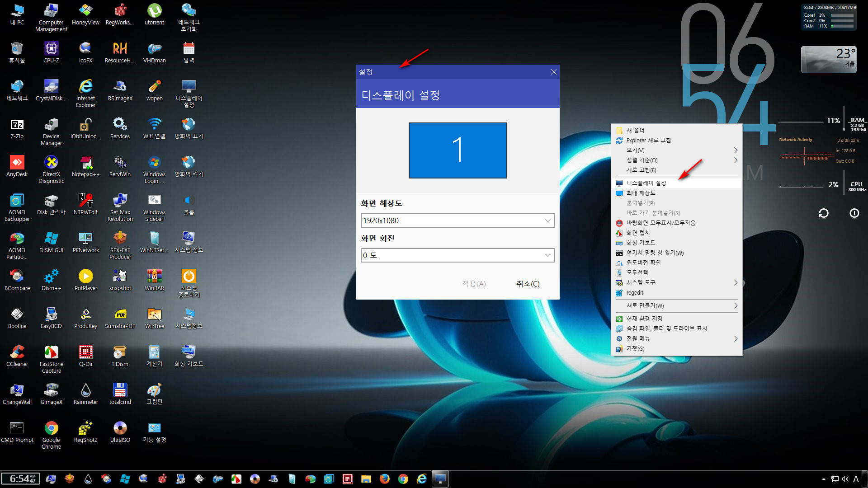Launch BCompare desktop shortcut
Screen dimensions: 868x488
point(17,280)
